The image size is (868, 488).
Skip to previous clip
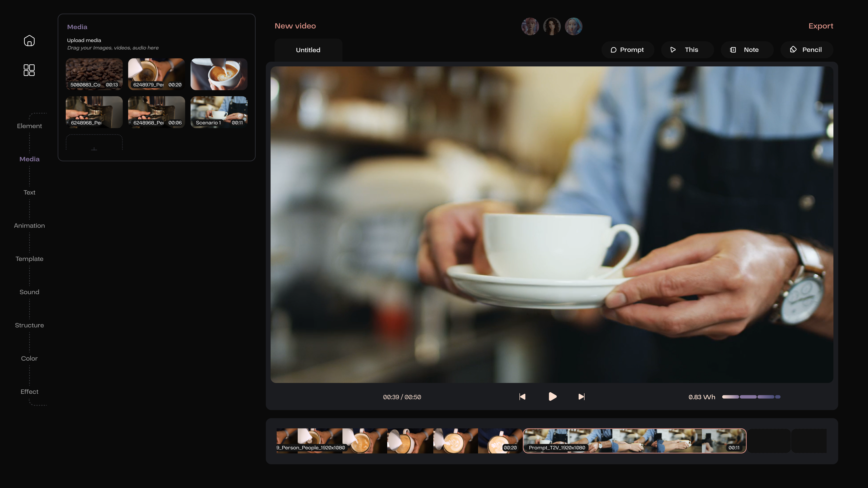[522, 397]
